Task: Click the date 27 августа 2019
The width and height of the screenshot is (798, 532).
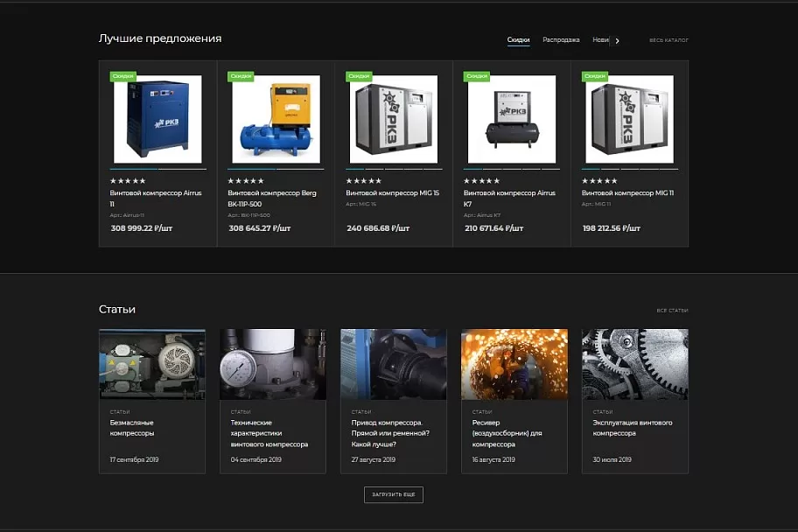Action: 373,459
